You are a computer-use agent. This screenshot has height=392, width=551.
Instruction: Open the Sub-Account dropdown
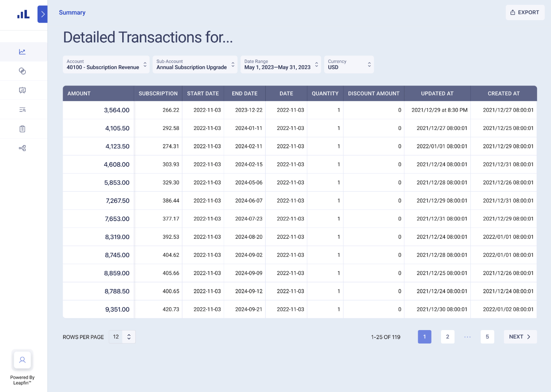[x=195, y=64]
